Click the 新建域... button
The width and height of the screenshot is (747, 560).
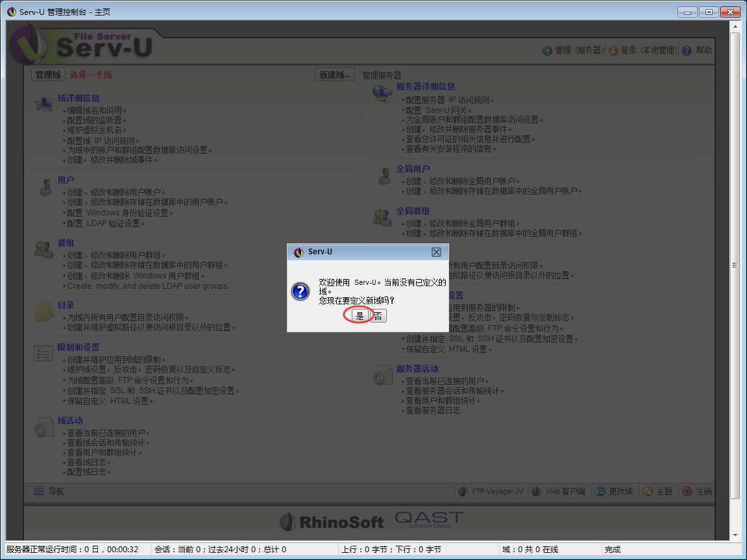334,75
